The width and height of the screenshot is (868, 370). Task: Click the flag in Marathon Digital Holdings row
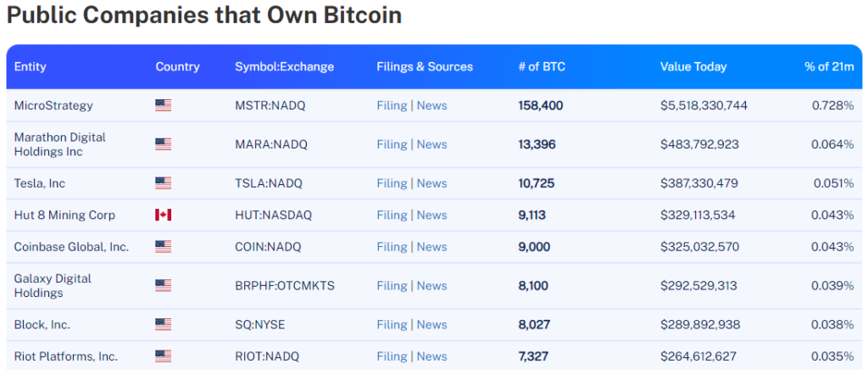click(163, 144)
